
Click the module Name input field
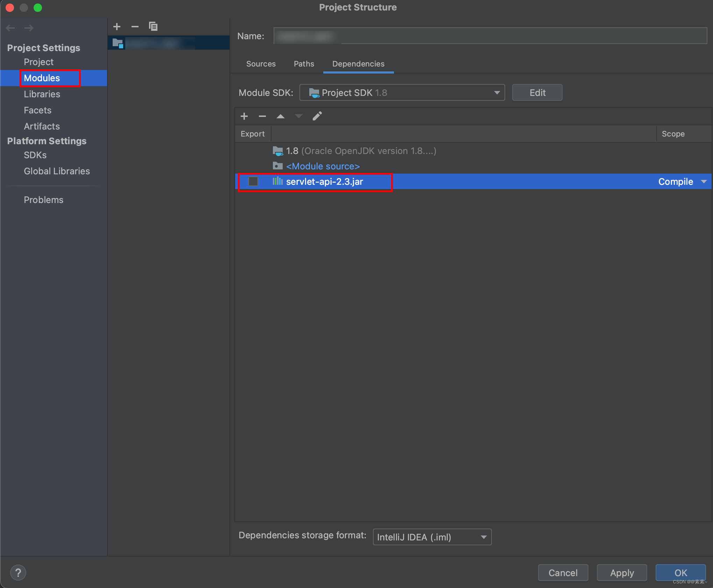pos(490,36)
